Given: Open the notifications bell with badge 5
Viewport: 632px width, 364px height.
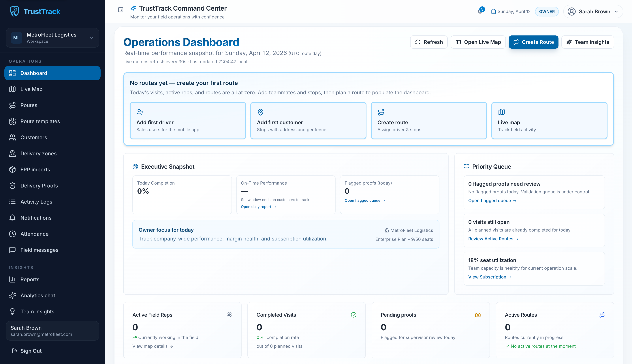Looking at the screenshot, I should 480,11.
